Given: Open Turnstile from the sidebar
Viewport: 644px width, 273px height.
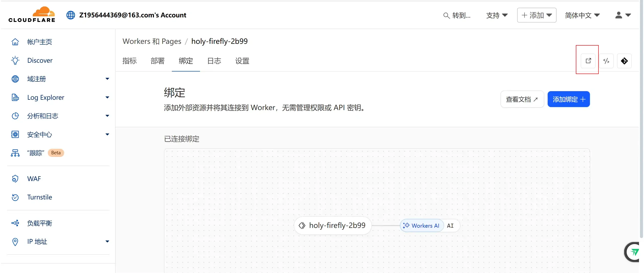Looking at the screenshot, I should (x=39, y=197).
